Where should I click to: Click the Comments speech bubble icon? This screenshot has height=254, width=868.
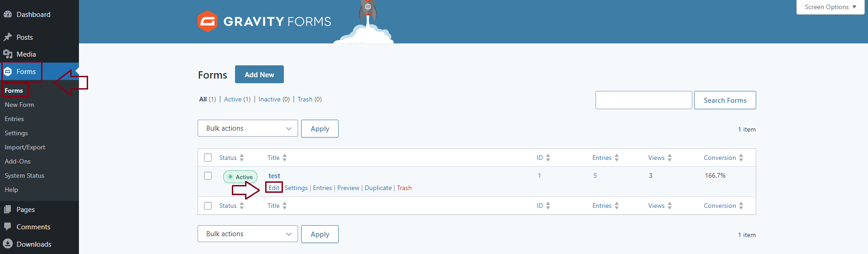8,227
